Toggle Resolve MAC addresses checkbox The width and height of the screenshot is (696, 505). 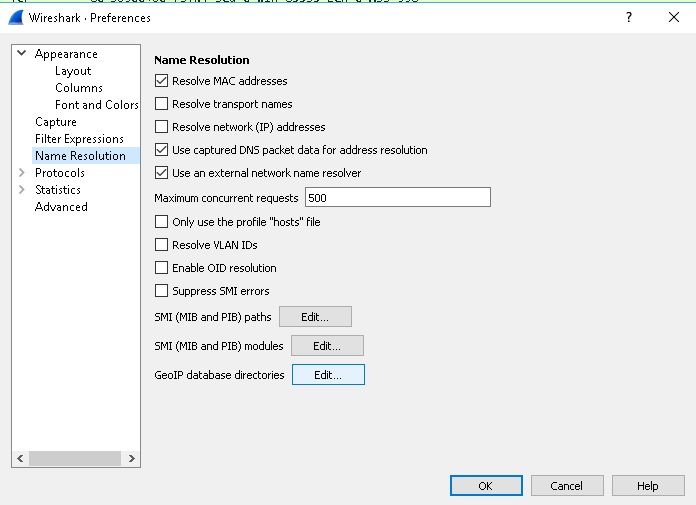point(162,81)
